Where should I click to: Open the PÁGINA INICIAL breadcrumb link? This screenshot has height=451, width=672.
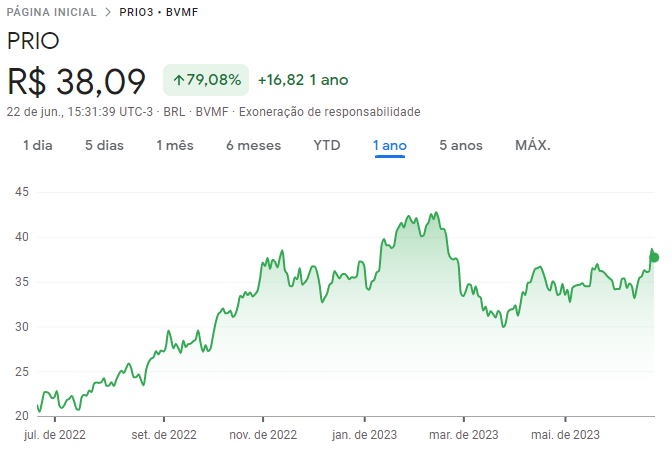coord(51,12)
